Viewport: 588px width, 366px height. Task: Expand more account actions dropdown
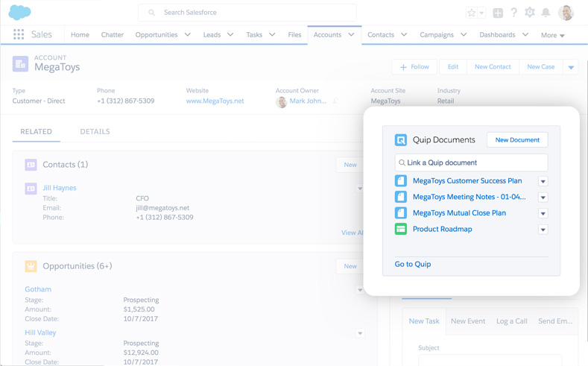[571, 67]
